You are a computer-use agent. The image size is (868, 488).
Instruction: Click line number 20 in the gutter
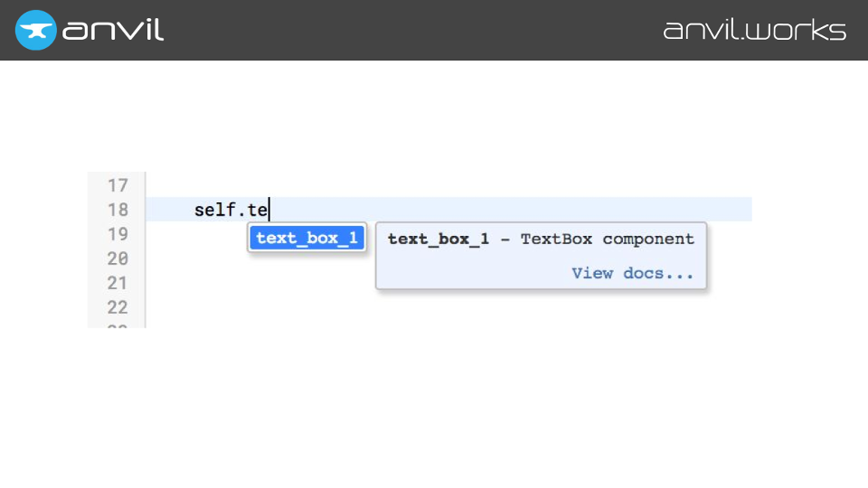pyautogui.click(x=118, y=258)
